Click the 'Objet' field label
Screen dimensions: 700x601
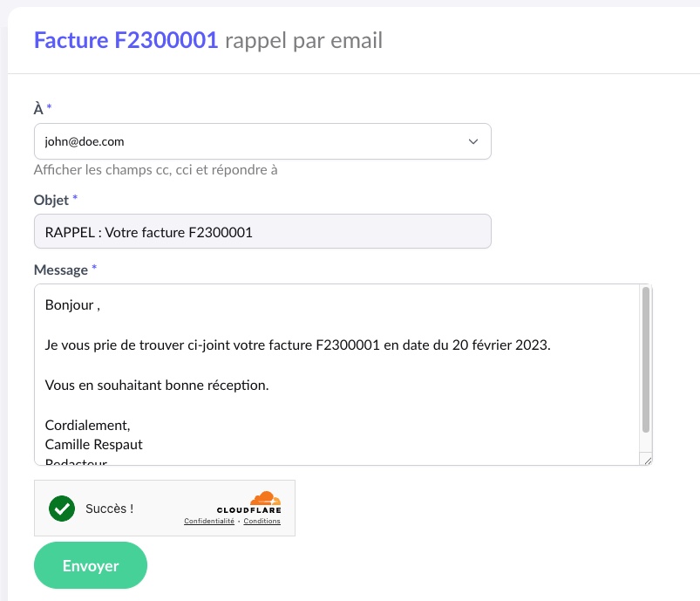click(x=51, y=200)
